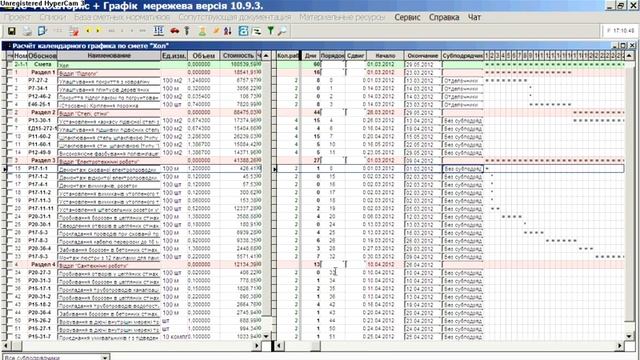Tick the checkbox for row Р7-34-1
This screenshot has width=640, height=360.
tap(10, 89)
